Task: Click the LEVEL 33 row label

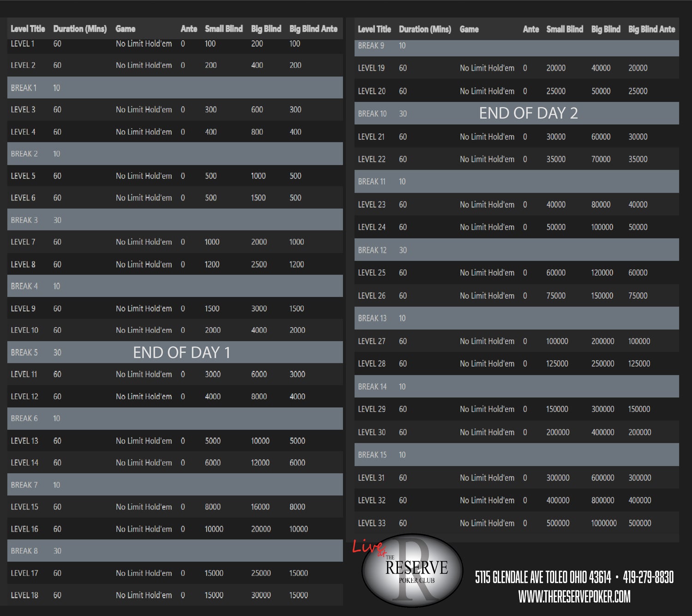Action: click(x=371, y=523)
